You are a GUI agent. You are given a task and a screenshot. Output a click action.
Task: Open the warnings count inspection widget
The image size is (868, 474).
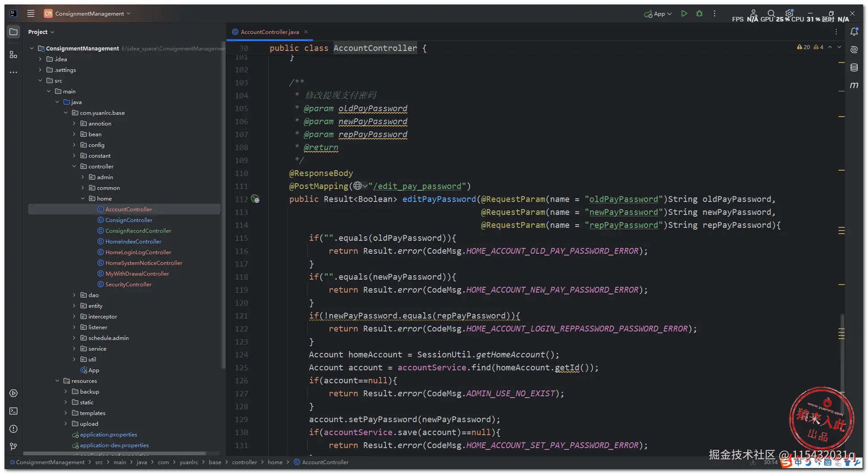(x=810, y=47)
